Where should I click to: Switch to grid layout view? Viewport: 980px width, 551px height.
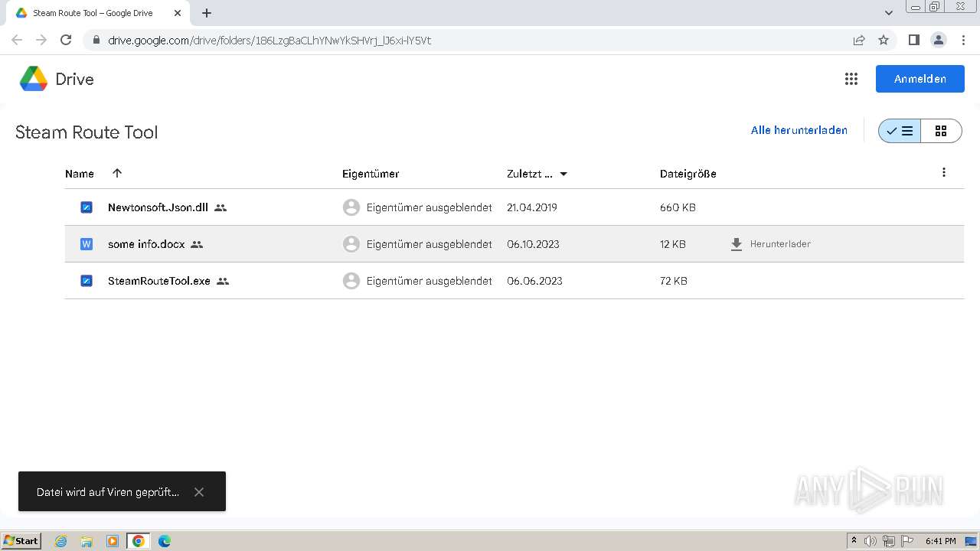[x=941, y=131]
